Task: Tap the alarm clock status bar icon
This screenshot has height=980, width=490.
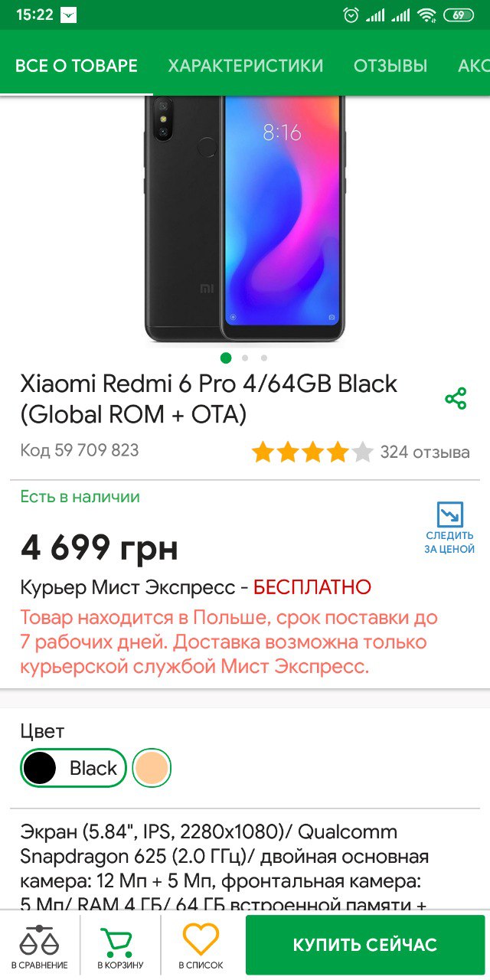Action: click(351, 15)
